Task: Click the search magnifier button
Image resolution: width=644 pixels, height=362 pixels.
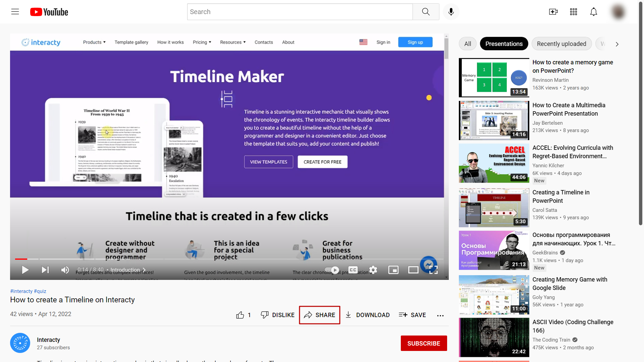Action: pos(426,12)
